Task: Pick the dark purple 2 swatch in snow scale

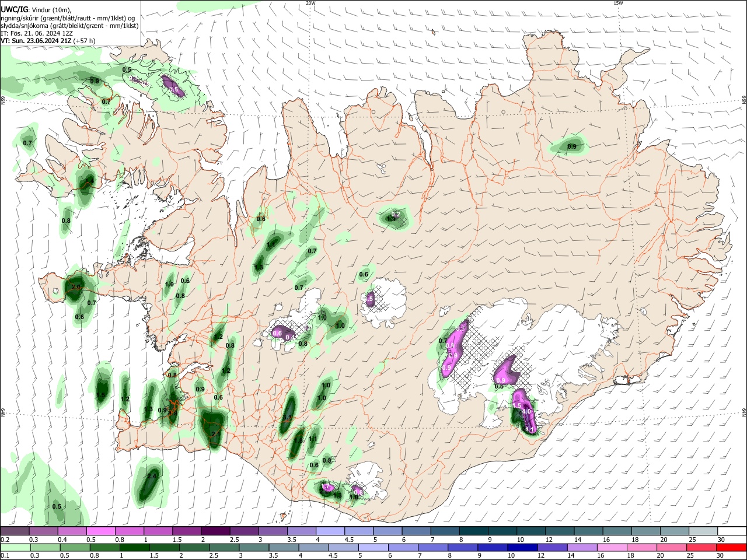Action: (215, 531)
